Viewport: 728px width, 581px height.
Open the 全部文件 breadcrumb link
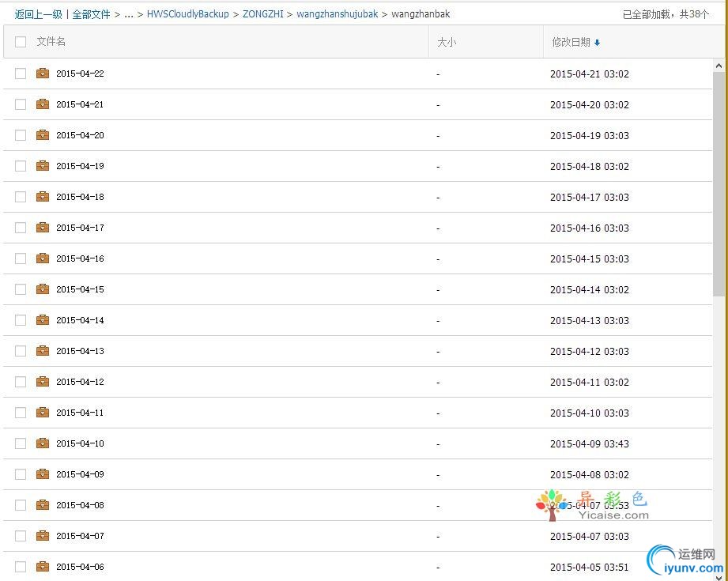pos(91,14)
